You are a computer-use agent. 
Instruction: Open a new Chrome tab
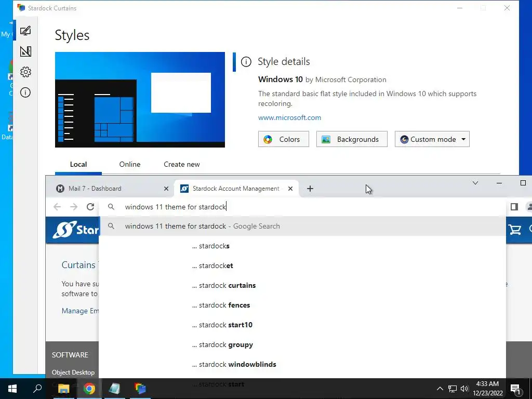tap(310, 189)
